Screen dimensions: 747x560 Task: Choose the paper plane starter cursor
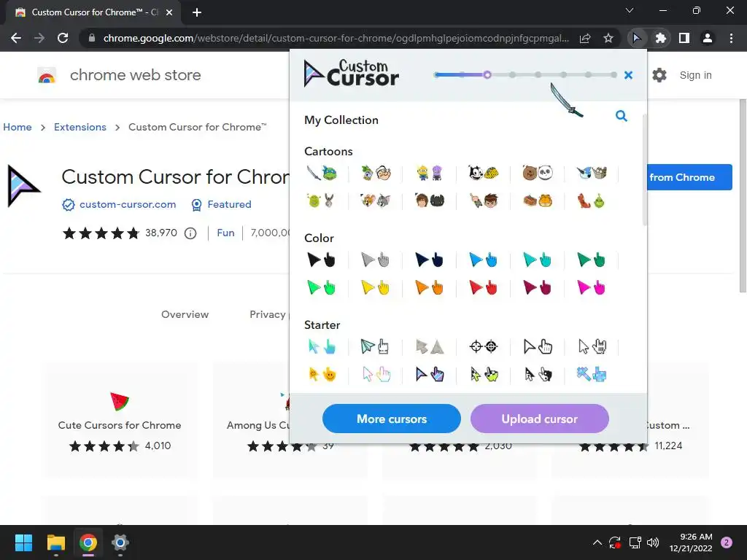click(x=376, y=346)
